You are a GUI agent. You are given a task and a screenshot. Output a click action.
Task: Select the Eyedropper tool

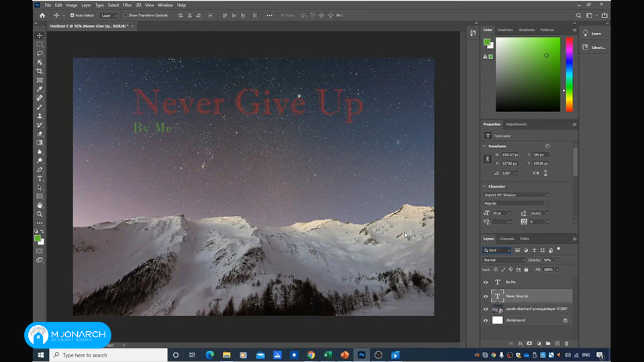[40, 89]
